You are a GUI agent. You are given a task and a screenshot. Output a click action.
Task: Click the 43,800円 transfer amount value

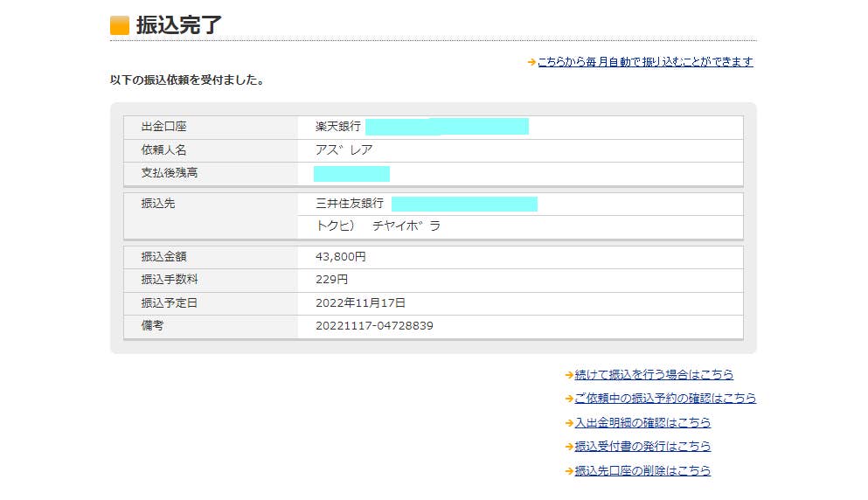pos(341,257)
